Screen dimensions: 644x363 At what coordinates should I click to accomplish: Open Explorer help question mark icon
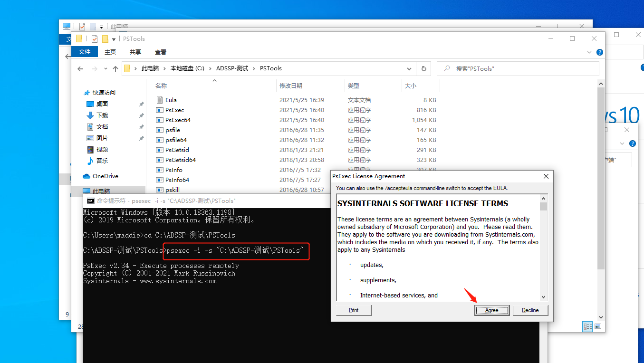[600, 52]
